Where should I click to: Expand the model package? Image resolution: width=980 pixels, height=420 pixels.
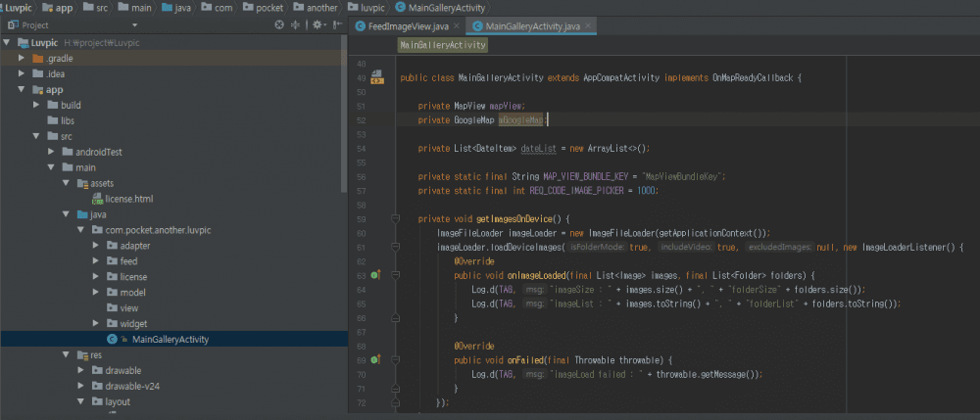point(96,293)
